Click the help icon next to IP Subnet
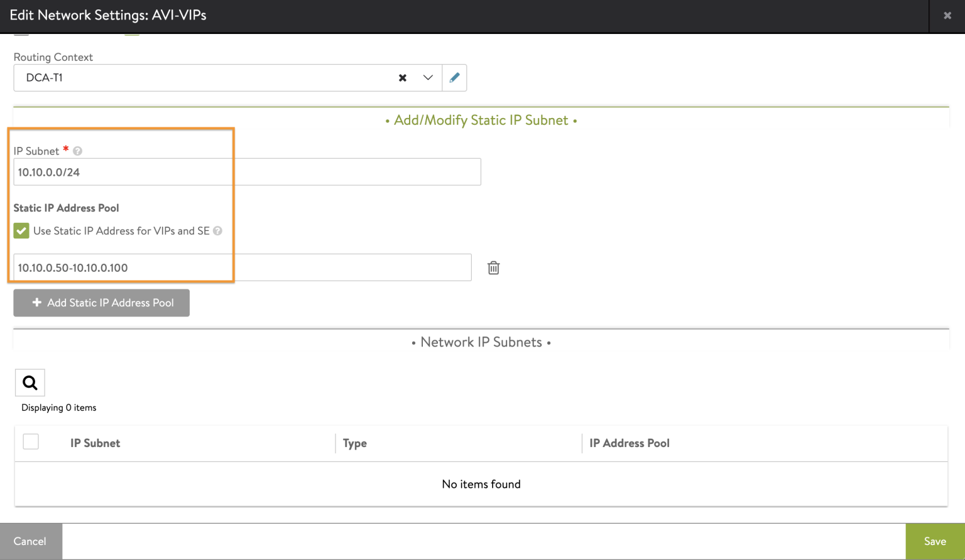The image size is (965, 560). (x=77, y=151)
